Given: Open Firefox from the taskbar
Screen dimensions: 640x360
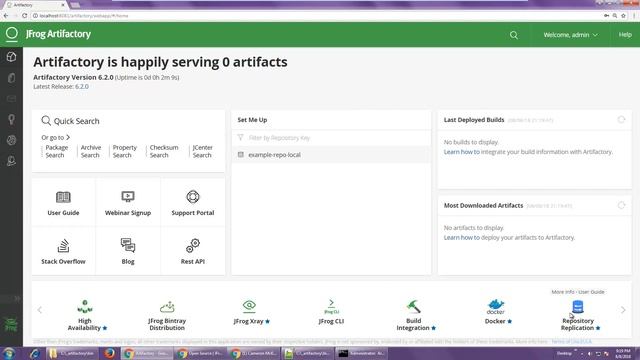Looking at the screenshot, I should point(109,353).
